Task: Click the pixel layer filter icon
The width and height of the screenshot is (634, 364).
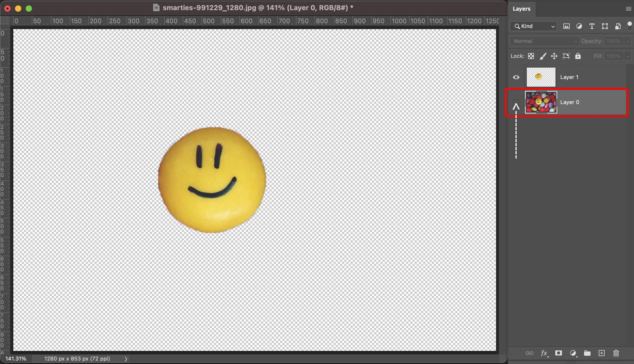Action: pyautogui.click(x=566, y=26)
